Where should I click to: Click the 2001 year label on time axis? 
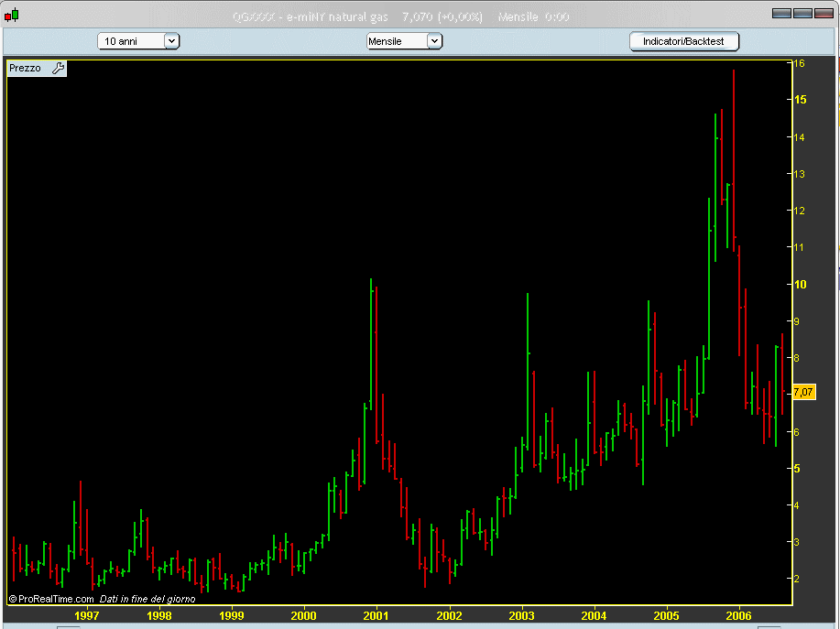click(376, 615)
